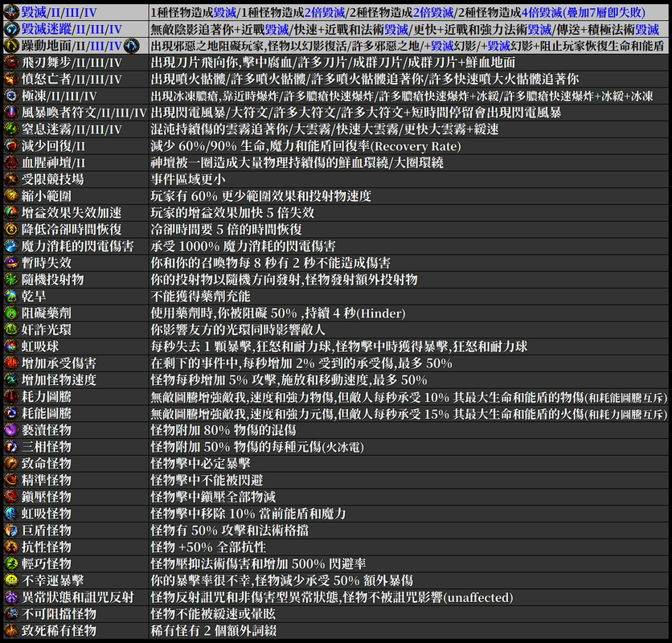The width and height of the screenshot is (672, 643).
Task: Click the 受限競技場 icon
Action: (x=11, y=179)
